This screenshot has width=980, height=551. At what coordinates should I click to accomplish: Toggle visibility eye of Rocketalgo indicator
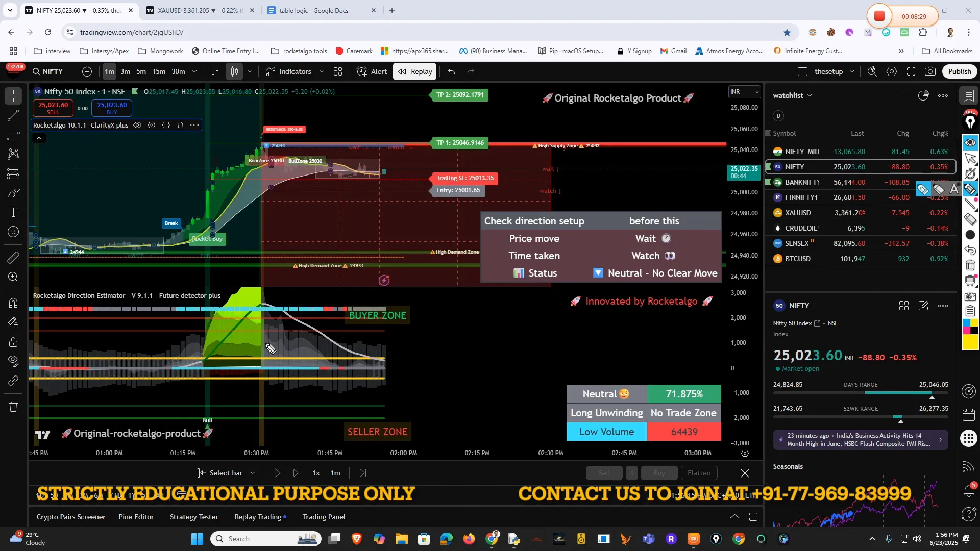pos(137,125)
